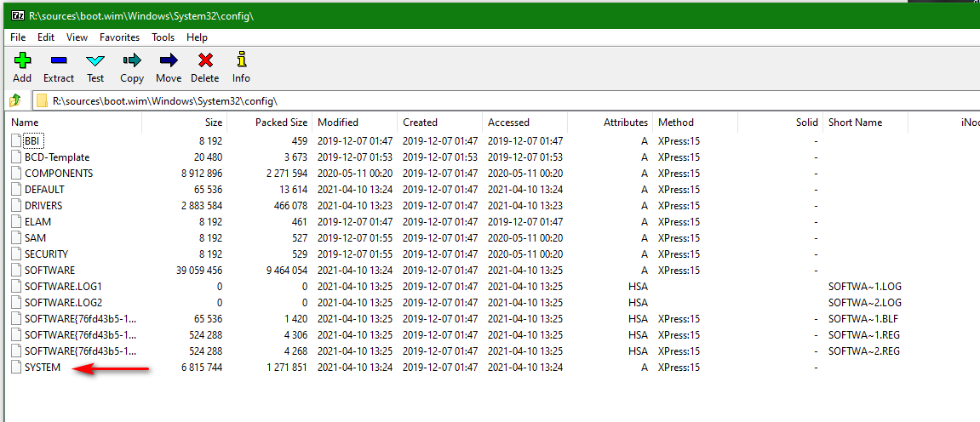The image size is (980, 422).
Task: Select the DEFAULT file icon
Action: pos(15,190)
